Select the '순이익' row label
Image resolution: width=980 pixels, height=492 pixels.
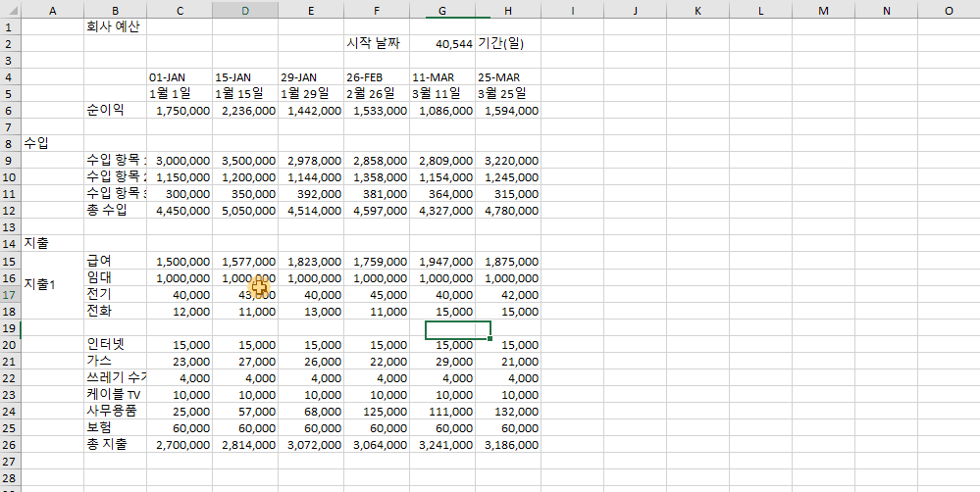tap(116, 111)
